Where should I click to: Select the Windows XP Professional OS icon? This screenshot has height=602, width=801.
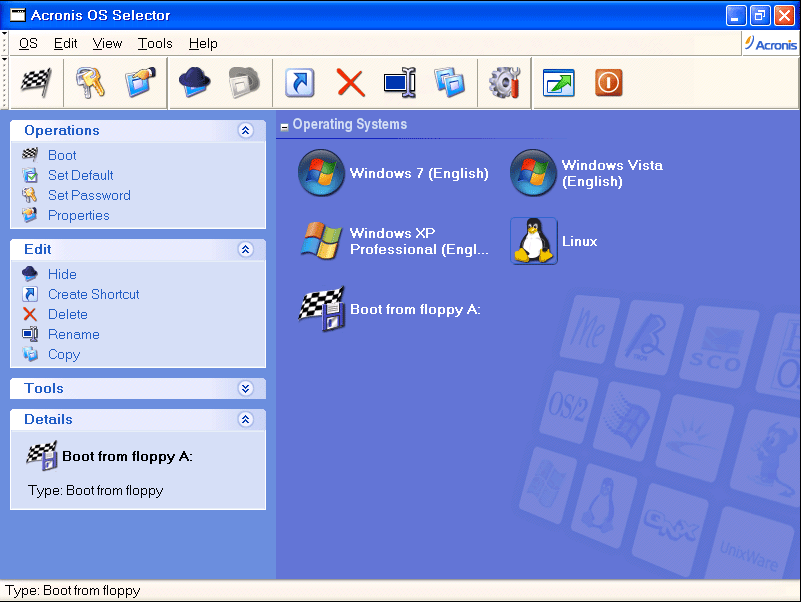pyautogui.click(x=321, y=241)
